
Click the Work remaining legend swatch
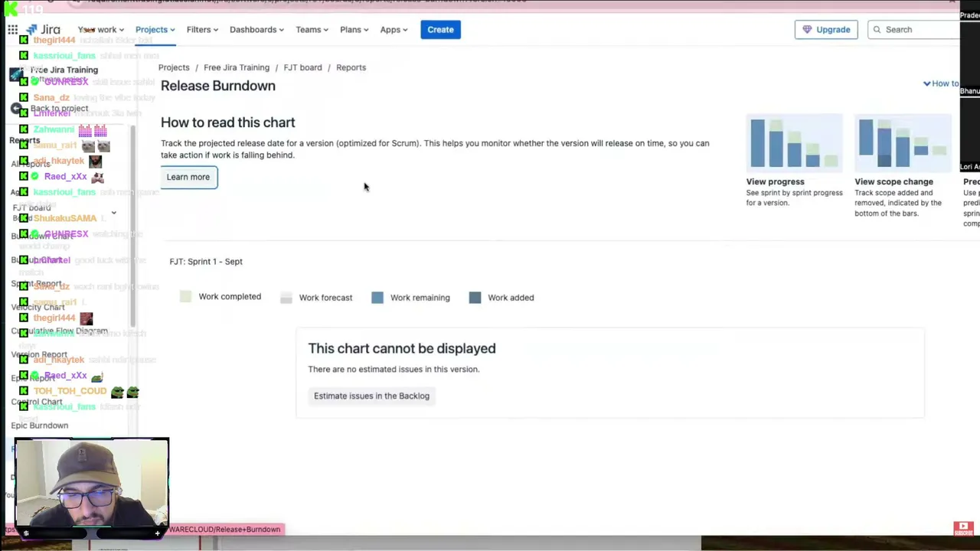click(377, 298)
